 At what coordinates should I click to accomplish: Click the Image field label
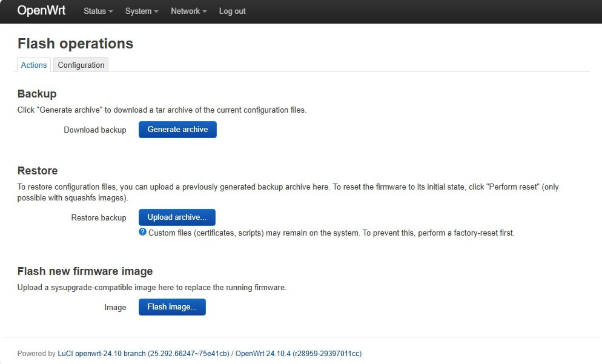115,307
